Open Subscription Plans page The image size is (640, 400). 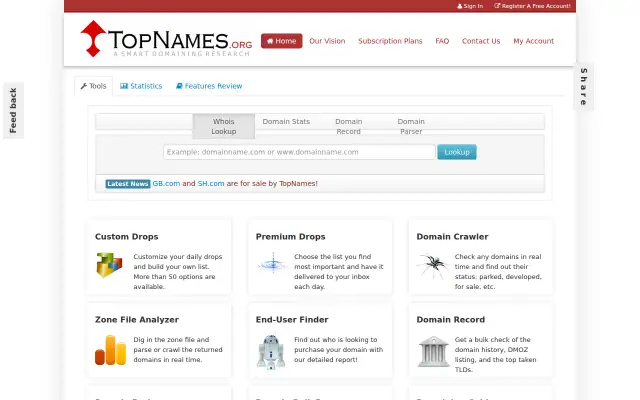coord(390,41)
